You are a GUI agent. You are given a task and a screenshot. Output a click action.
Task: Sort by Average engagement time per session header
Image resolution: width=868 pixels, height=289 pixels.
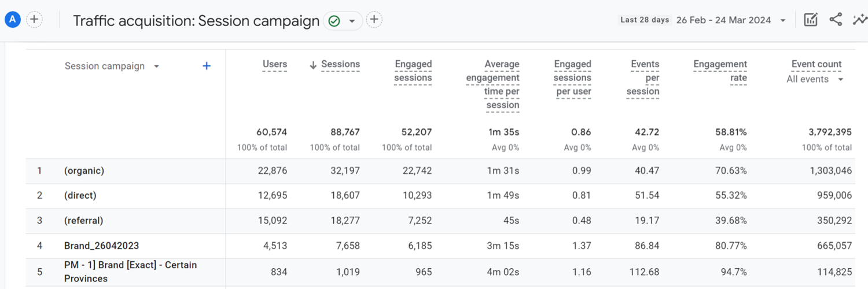coord(493,85)
